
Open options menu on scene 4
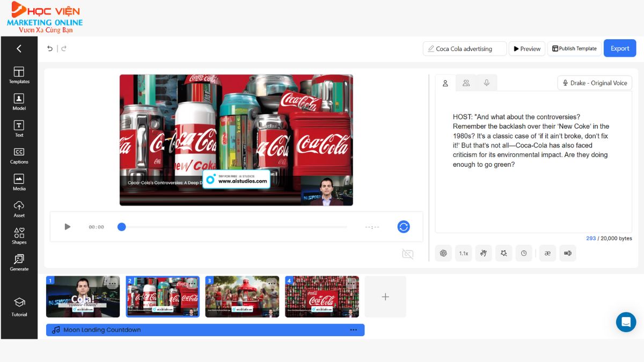click(351, 283)
